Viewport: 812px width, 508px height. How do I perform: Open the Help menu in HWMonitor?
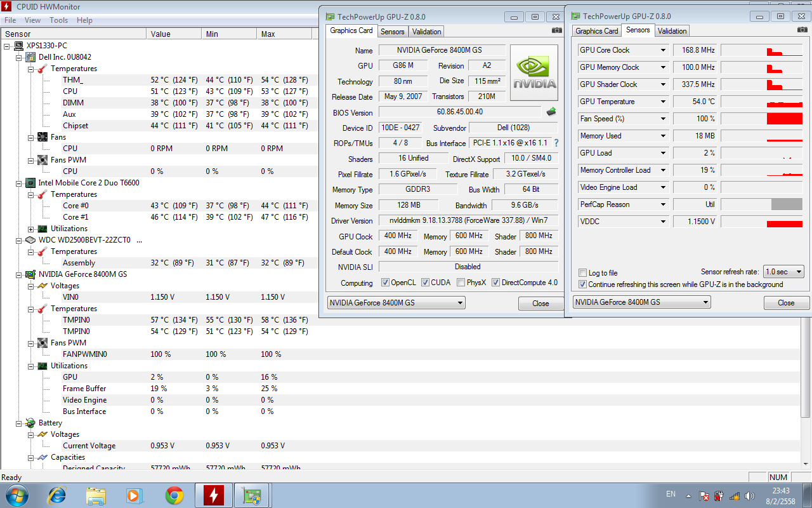[x=84, y=20]
